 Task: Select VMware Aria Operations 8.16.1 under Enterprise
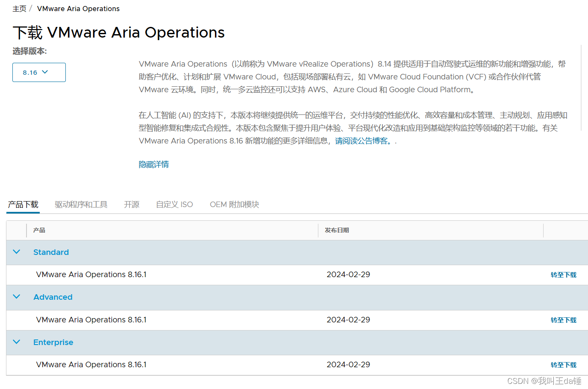coord(91,365)
